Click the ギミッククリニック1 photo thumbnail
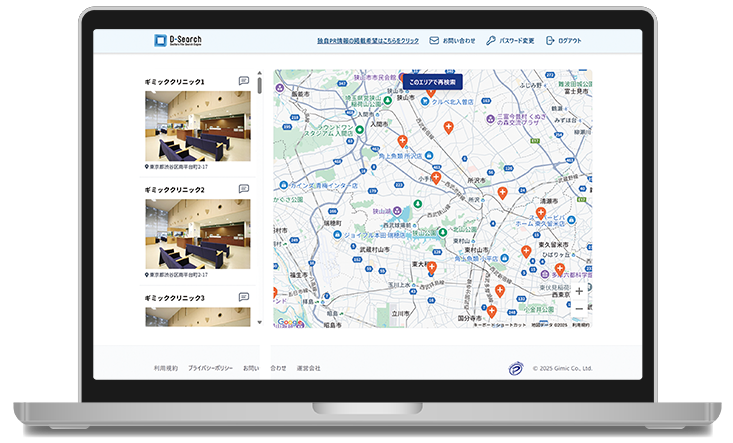 (198, 126)
